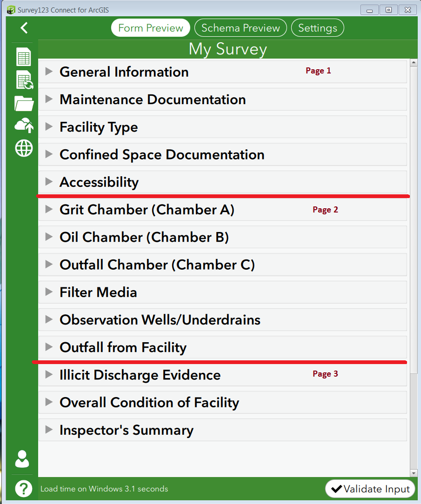Expand the Filter Media section
This screenshot has height=504, width=421.
[222, 292]
